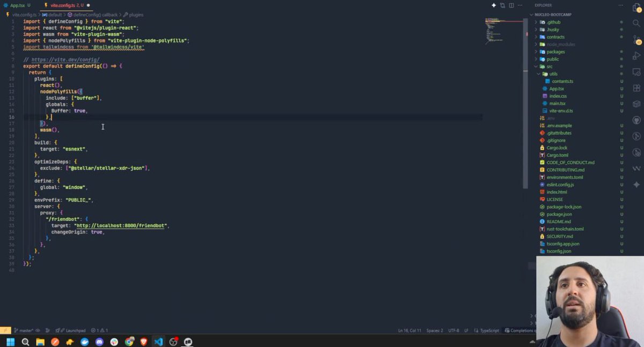The width and height of the screenshot is (644, 347).
Task: Open the errors and warnings count in the status bar
Action: point(99,330)
